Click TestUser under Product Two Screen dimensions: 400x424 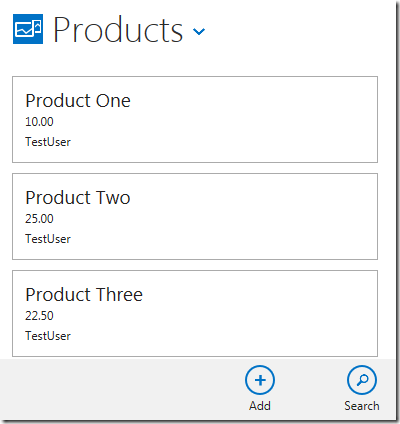point(48,239)
